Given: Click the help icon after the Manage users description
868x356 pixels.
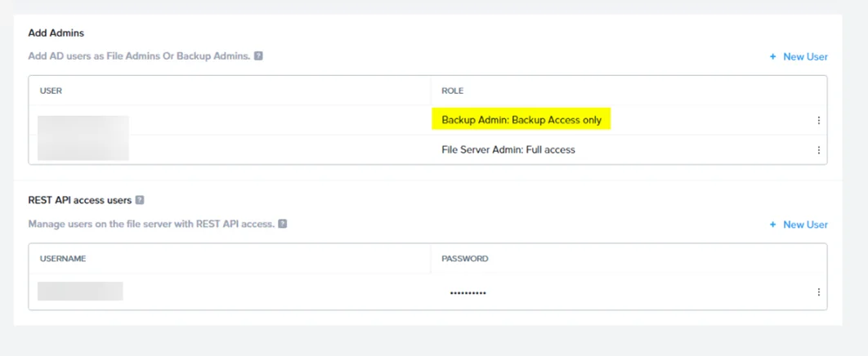Looking at the screenshot, I should pyautogui.click(x=282, y=224).
